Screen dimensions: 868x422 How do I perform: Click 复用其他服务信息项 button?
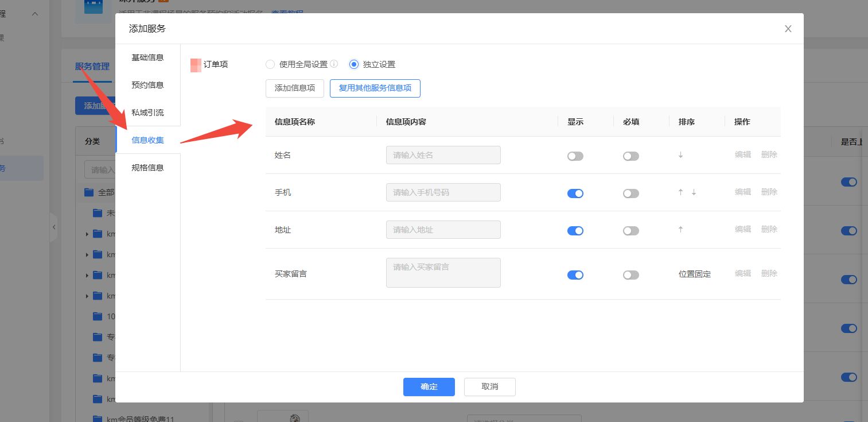click(x=375, y=88)
